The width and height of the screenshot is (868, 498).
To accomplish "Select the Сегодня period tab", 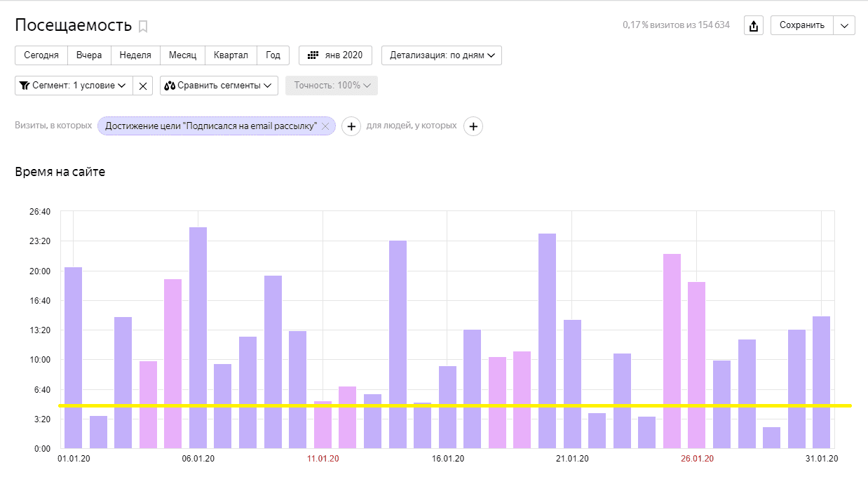I will click(41, 55).
